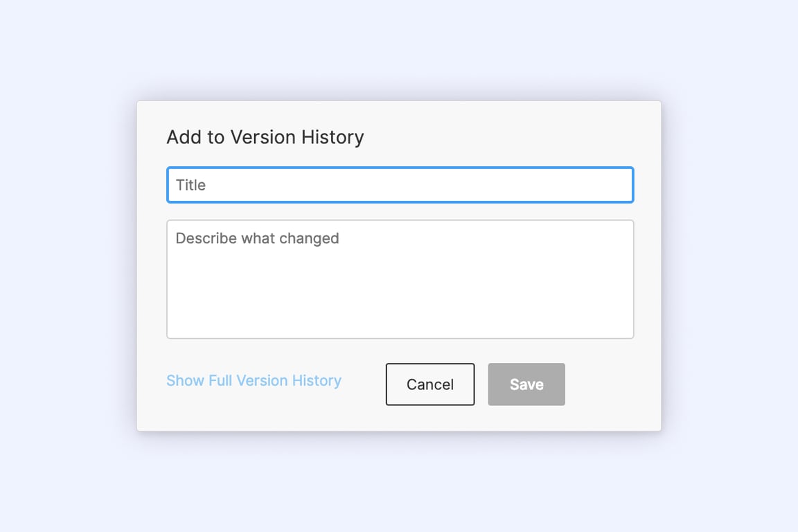Image resolution: width=798 pixels, height=532 pixels.
Task: Click the Save button
Action: (x=526, y=384)
